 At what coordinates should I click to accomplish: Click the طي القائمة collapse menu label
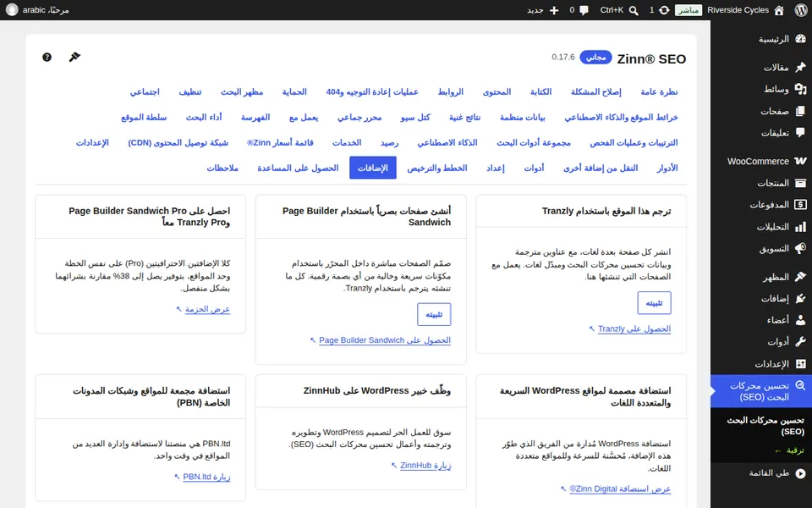point(769,472)
